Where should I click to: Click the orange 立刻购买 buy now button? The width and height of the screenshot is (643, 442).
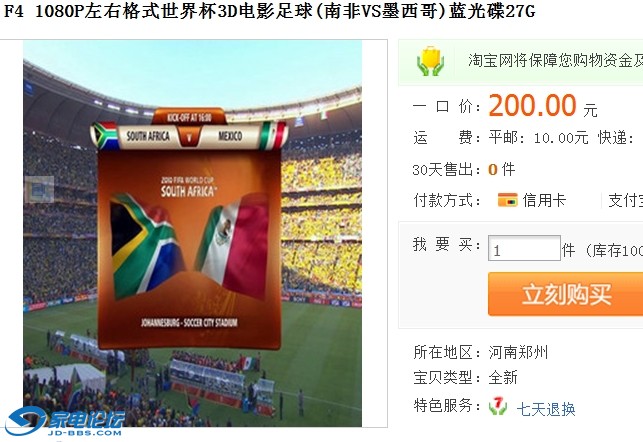(x=565, y=294)
